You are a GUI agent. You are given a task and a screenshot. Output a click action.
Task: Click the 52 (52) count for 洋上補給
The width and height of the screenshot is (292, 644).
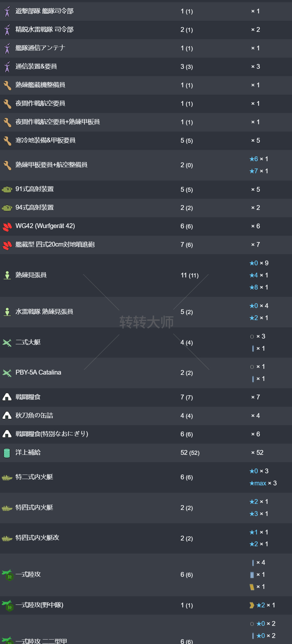pos(190,453)
